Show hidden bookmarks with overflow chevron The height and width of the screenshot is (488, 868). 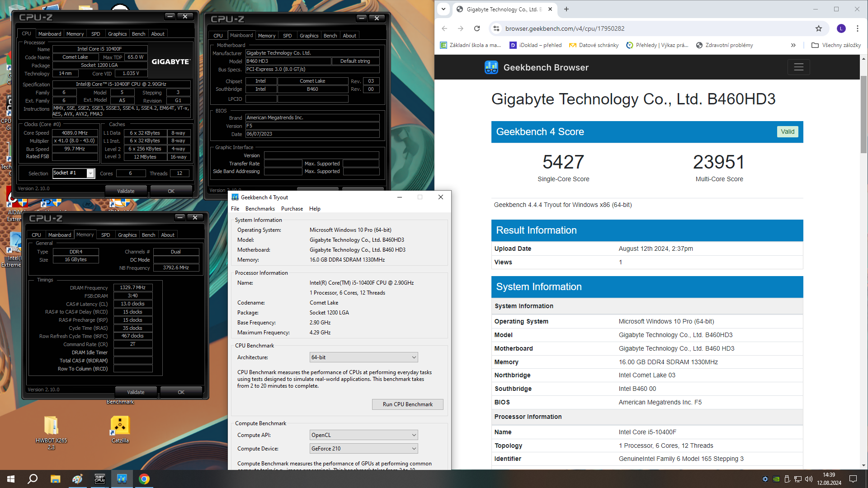click(x=793, y=45)
